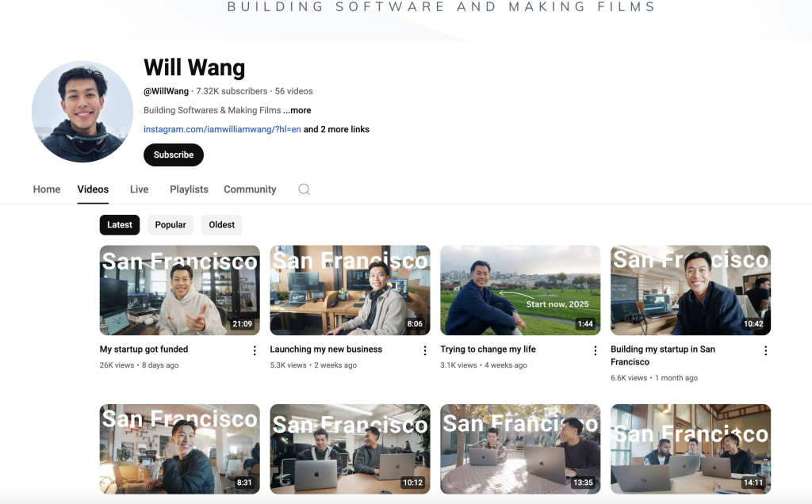Switch to the Home tab
This screenshot has height=504, width=812.
(47, 189)
